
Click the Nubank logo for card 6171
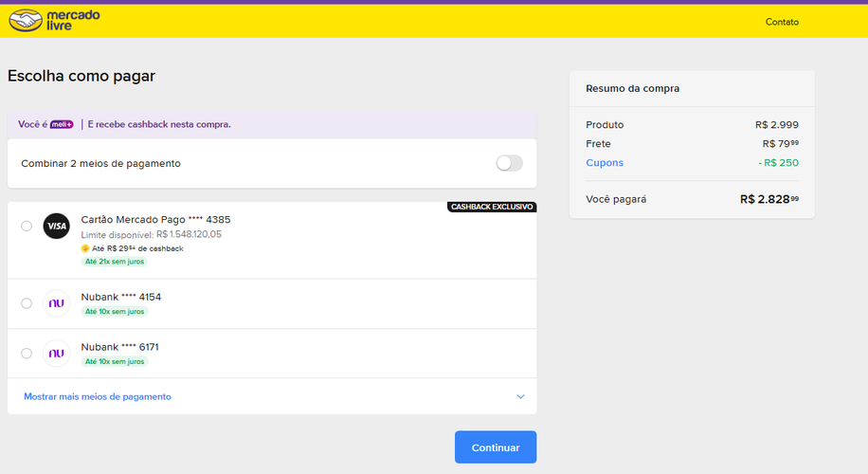point(57,354)
